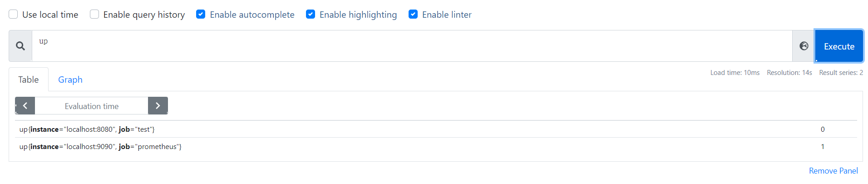The image size is (868, 184).
Task: Go to previous evaluation time
Action: coord(25,106)
